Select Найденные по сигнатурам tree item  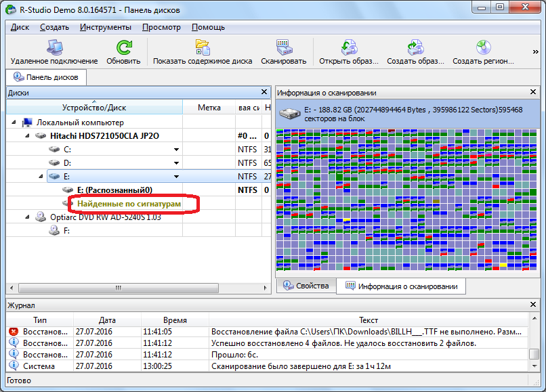coord(129,204)
